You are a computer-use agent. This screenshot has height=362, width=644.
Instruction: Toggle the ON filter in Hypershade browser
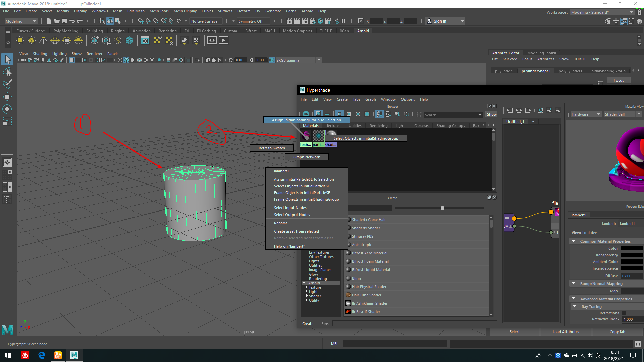pyautogui.click(x=306, y=114)
